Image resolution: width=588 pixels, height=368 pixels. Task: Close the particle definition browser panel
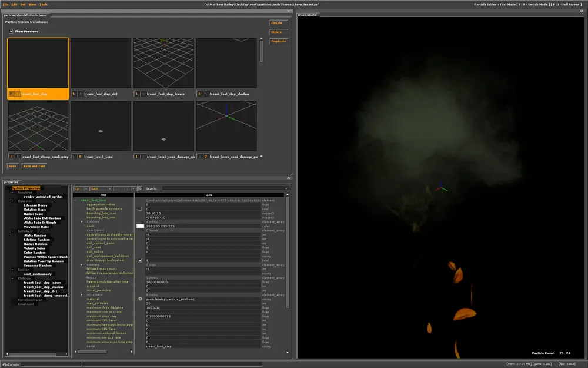289,10
